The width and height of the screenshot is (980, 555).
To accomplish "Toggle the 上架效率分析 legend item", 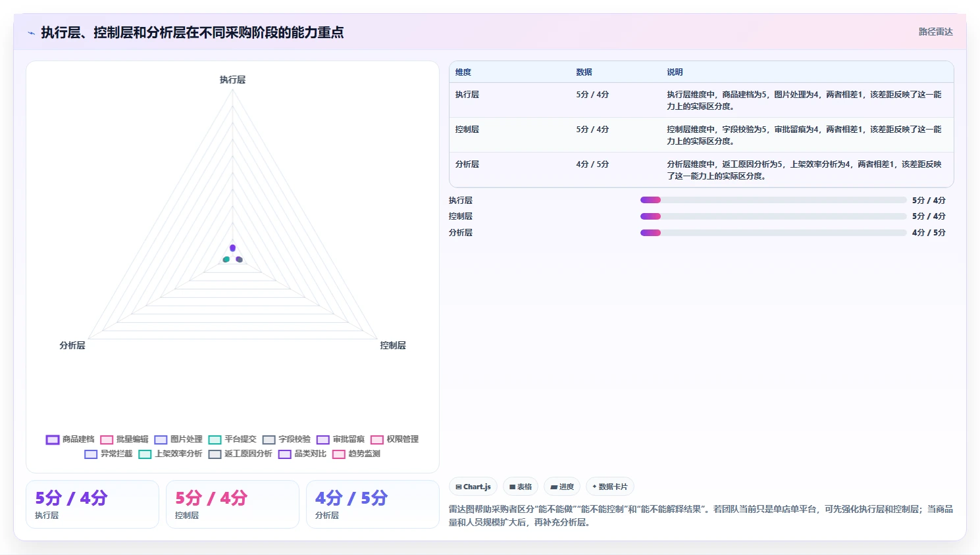I will point(170,454).
